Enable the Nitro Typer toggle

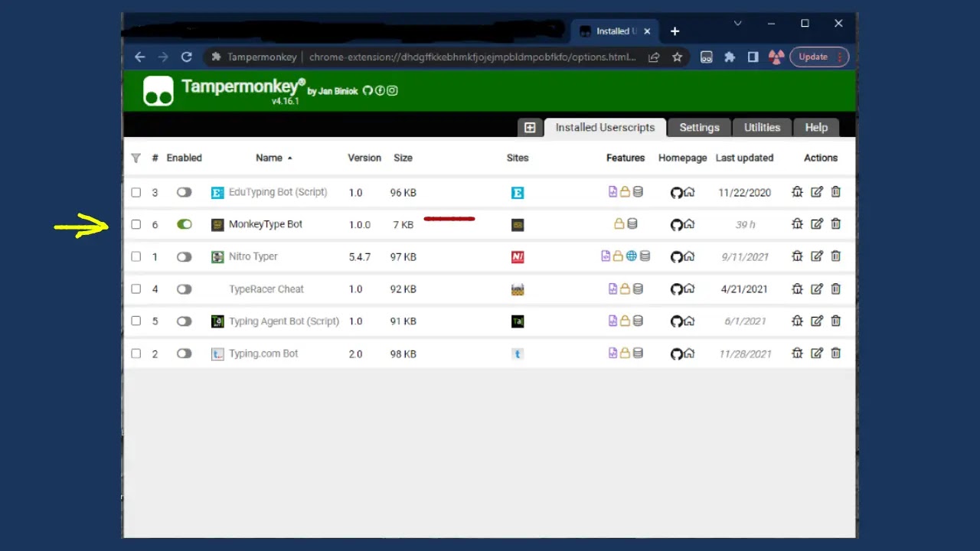pos(184,256)
